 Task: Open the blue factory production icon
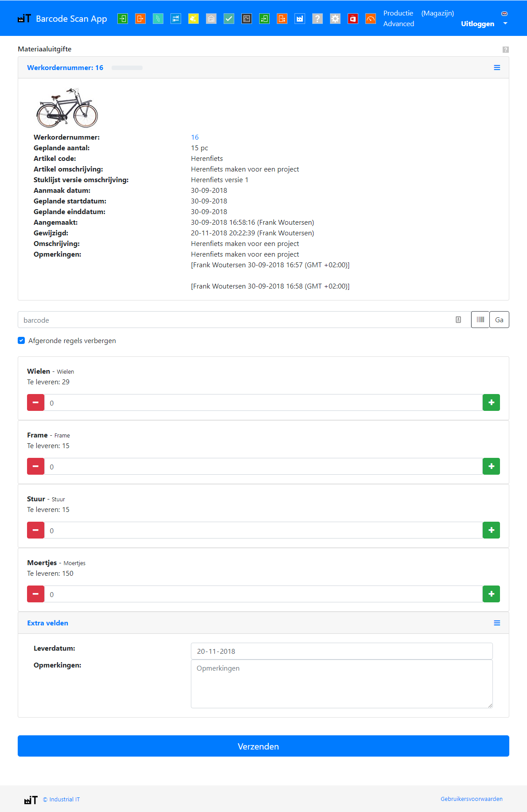click(300, 19)
